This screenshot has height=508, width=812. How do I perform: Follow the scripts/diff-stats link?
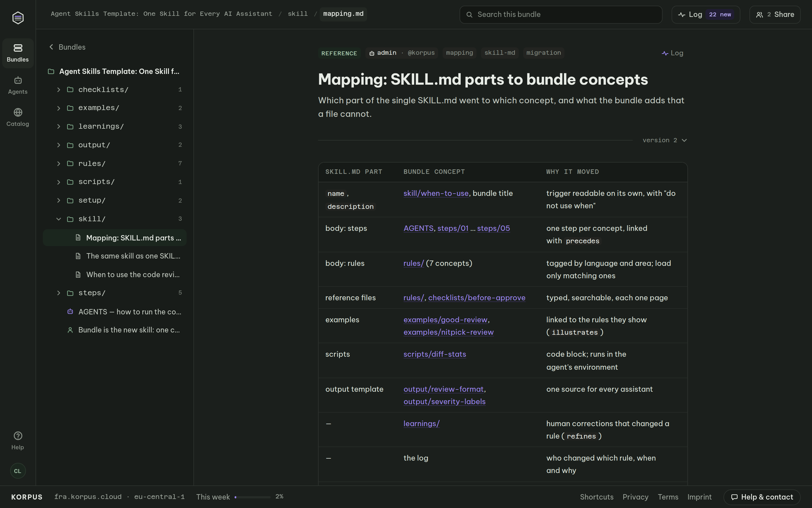point(434,354)
